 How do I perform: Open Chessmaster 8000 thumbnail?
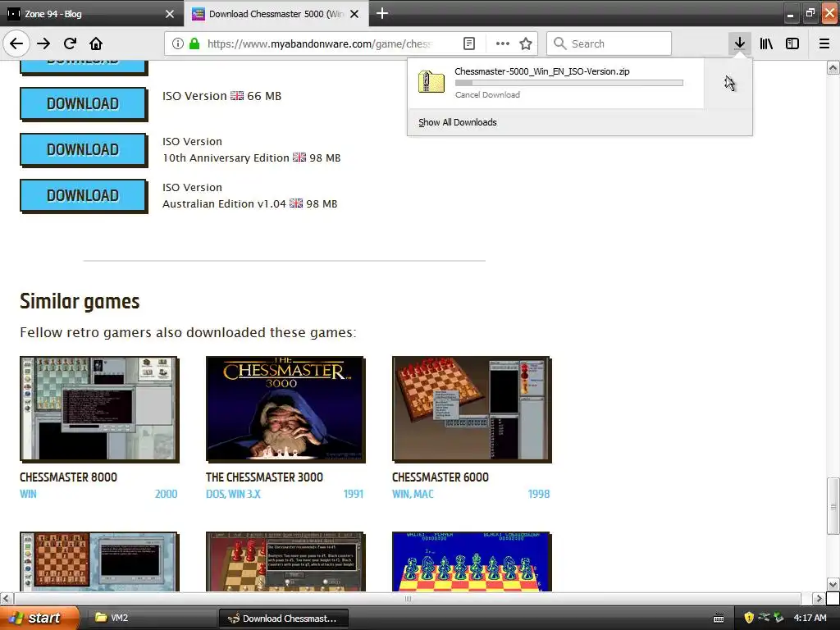point(99,409)
